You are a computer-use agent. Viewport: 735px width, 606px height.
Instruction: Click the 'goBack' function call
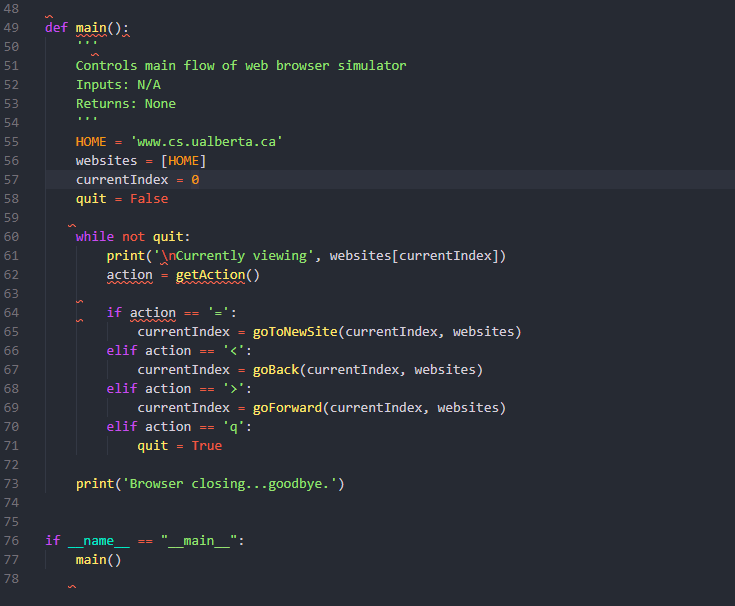click(x=276, y=370)
